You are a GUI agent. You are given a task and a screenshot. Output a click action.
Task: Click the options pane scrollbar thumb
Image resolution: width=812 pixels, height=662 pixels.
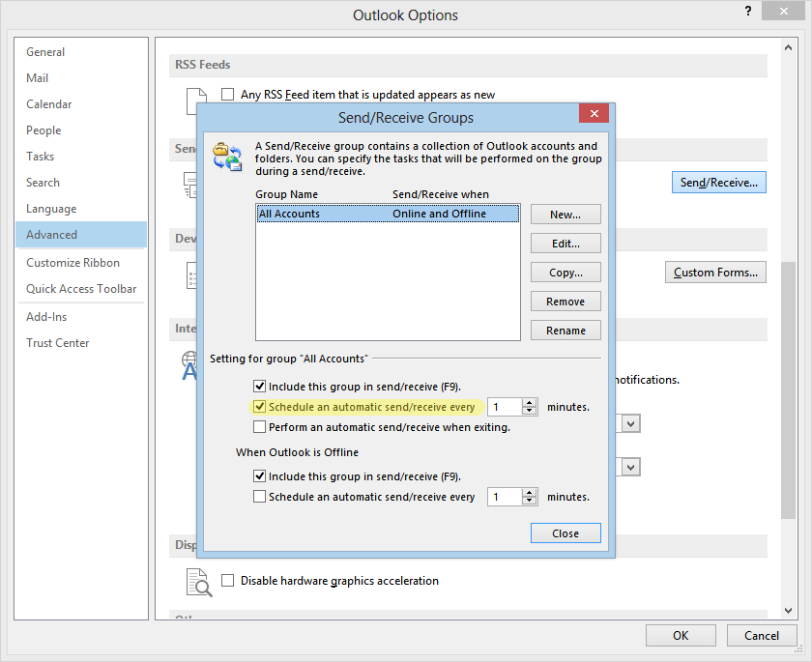point(788,390)
